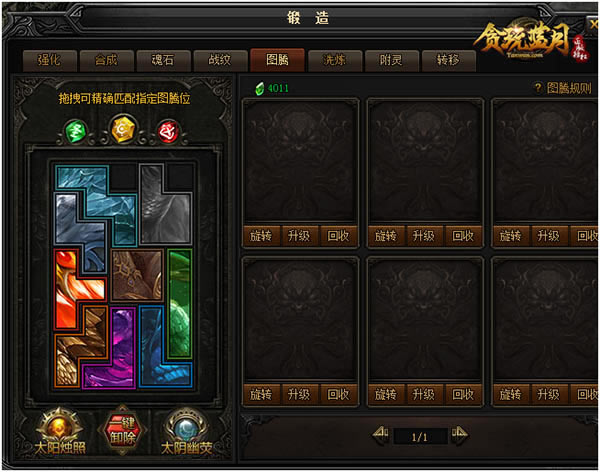Go to next page arrow

point(459,434)
